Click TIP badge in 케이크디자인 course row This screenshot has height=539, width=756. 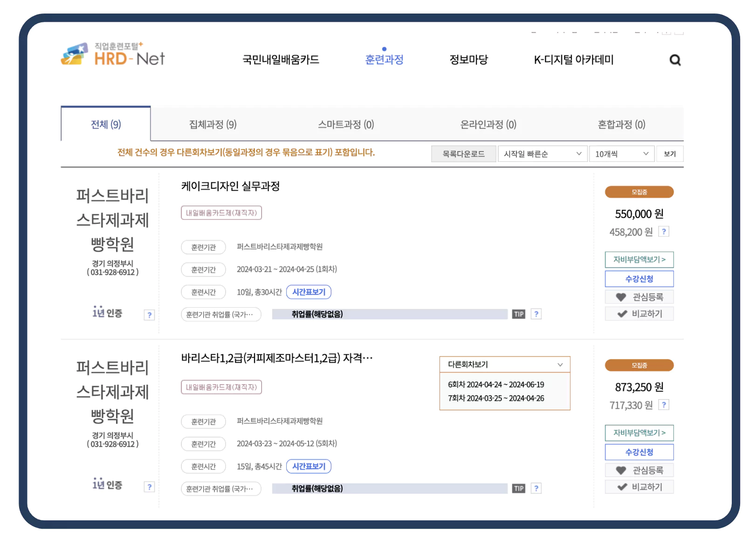click(x=519, y=314)
